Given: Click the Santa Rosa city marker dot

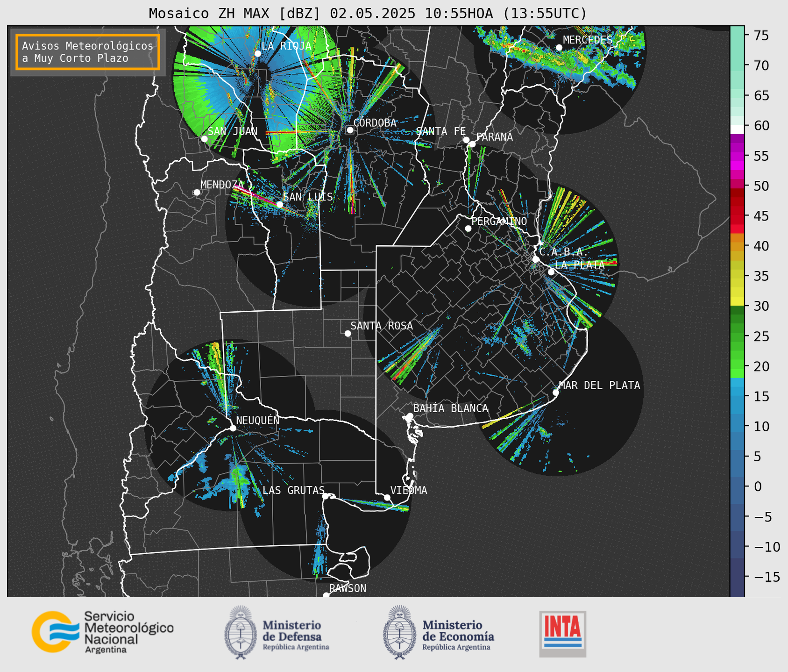Looking at the screenshot, I should tap(348, 333).
